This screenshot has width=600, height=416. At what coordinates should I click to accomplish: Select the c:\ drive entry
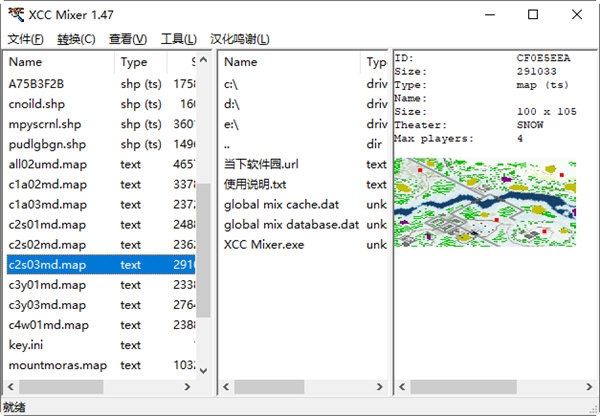pos(304,84)
